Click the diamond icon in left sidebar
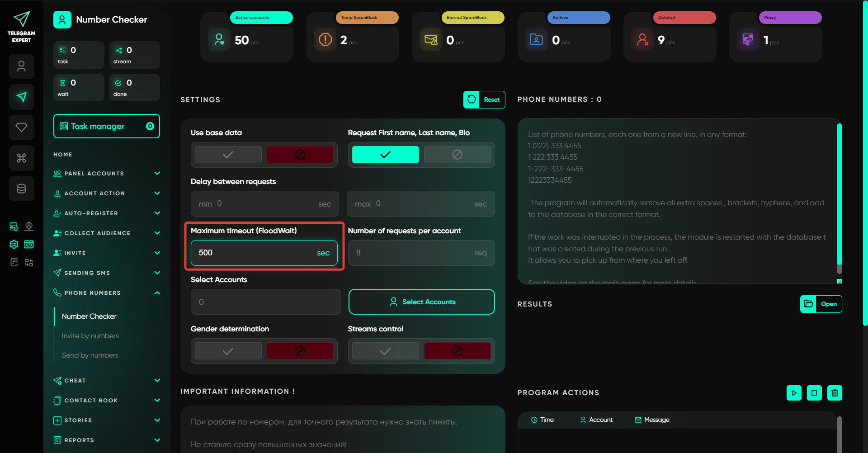 21,127
